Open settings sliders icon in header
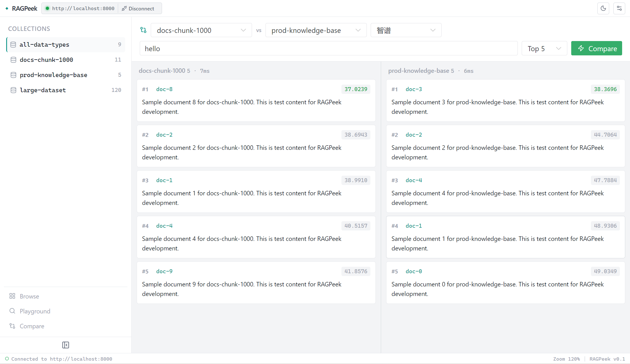 coord(619,8)
